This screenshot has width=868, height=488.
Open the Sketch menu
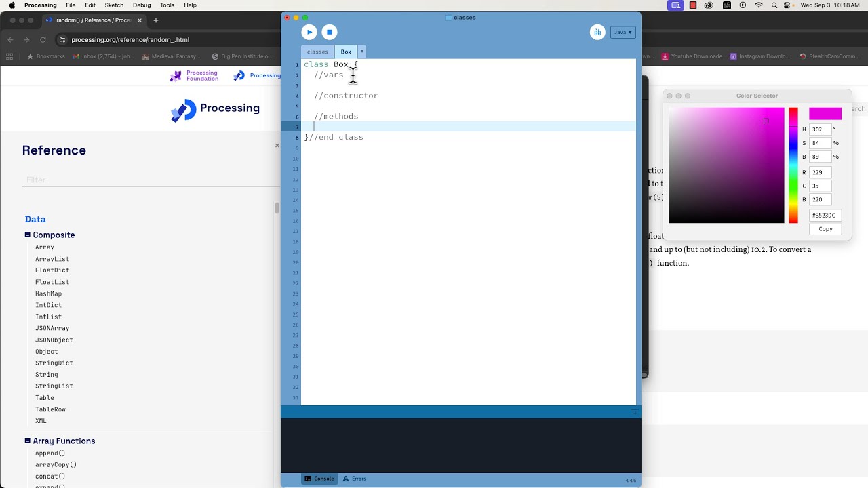pos(114,5)
